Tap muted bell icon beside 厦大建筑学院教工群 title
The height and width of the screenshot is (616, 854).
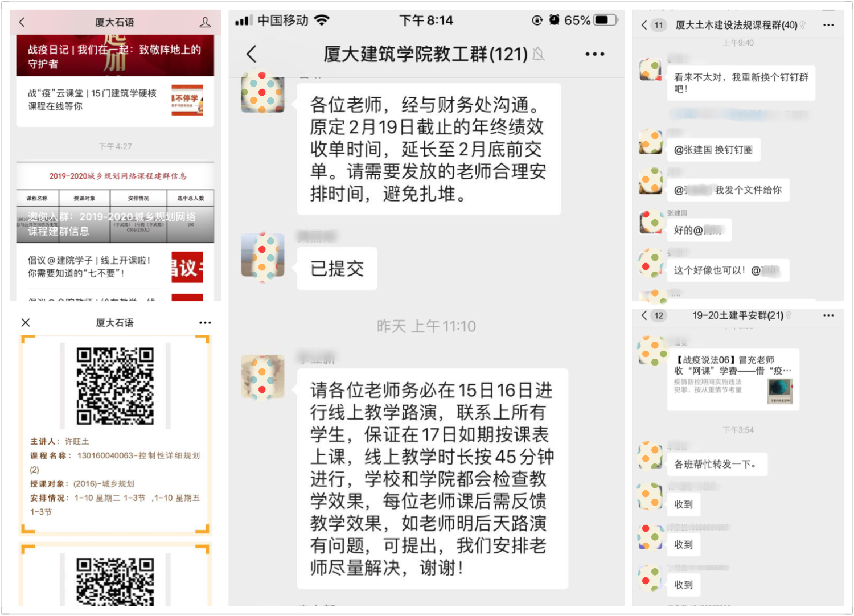[538, 55]
